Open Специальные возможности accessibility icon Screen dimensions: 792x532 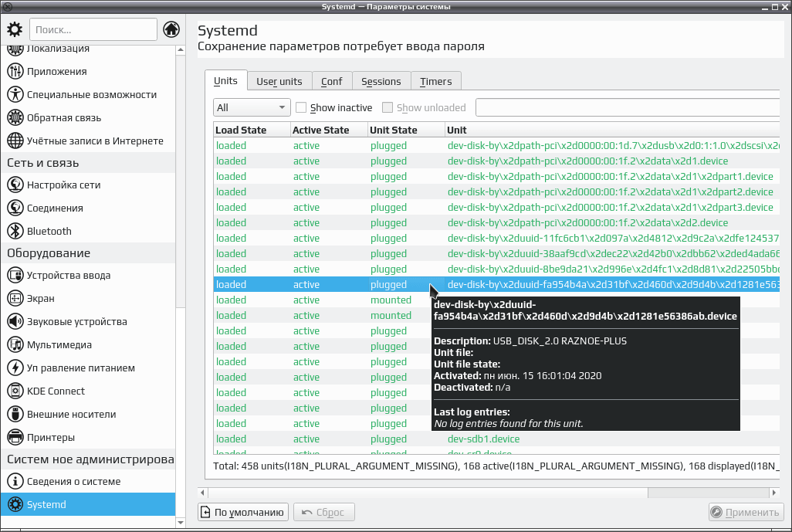coord(15,94)
